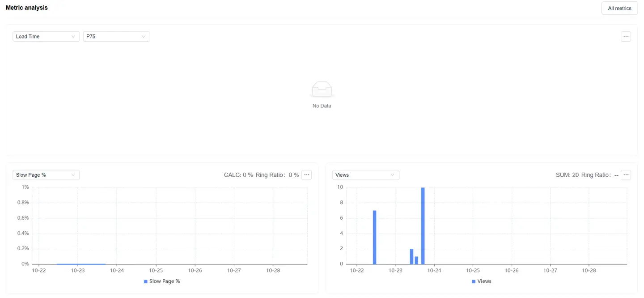Screen dimensions: 644x298
Task: Open the Load Time metric dropdown
Action: 46,37
